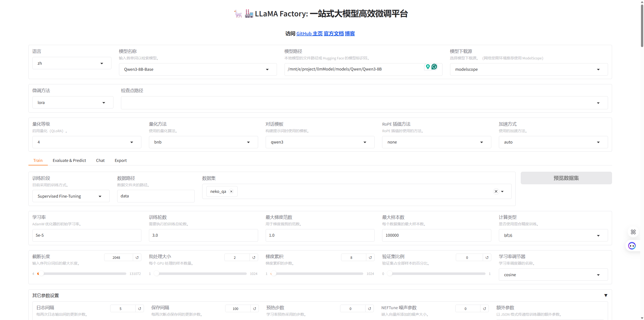This screenshot has height=320, width=644.
Task: Click the Grammarly icon in model path field
Action: pyautogui.click(x=434, y=66)
